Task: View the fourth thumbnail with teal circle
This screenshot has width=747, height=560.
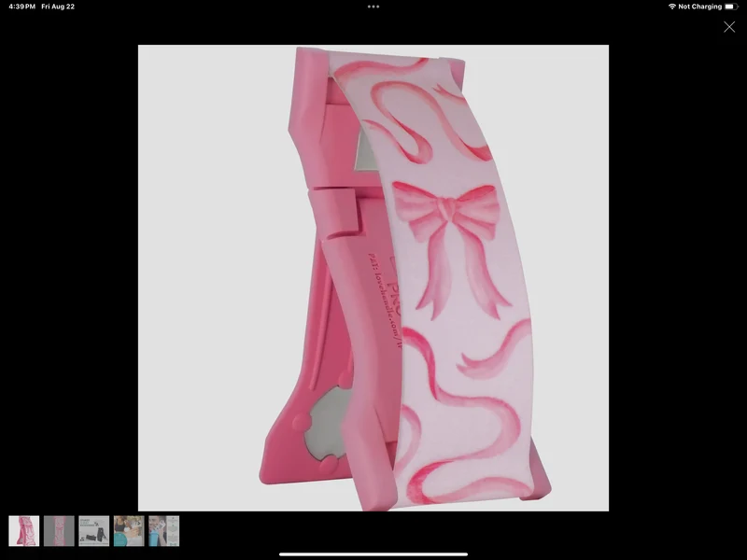Action: (x=129, y=531)
